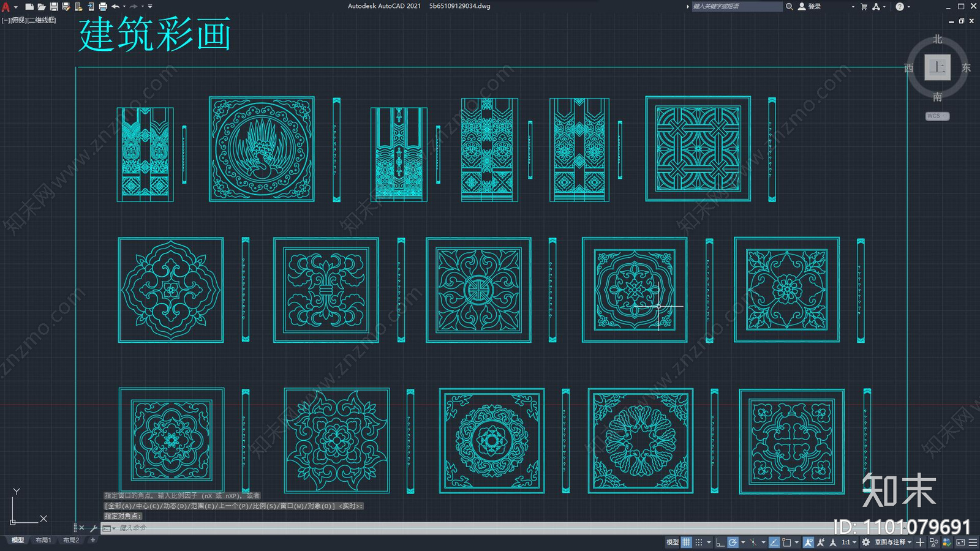Close the command line with the X icon
The width and height of the screenshot is (980, 551).
[x=81, y=528]
